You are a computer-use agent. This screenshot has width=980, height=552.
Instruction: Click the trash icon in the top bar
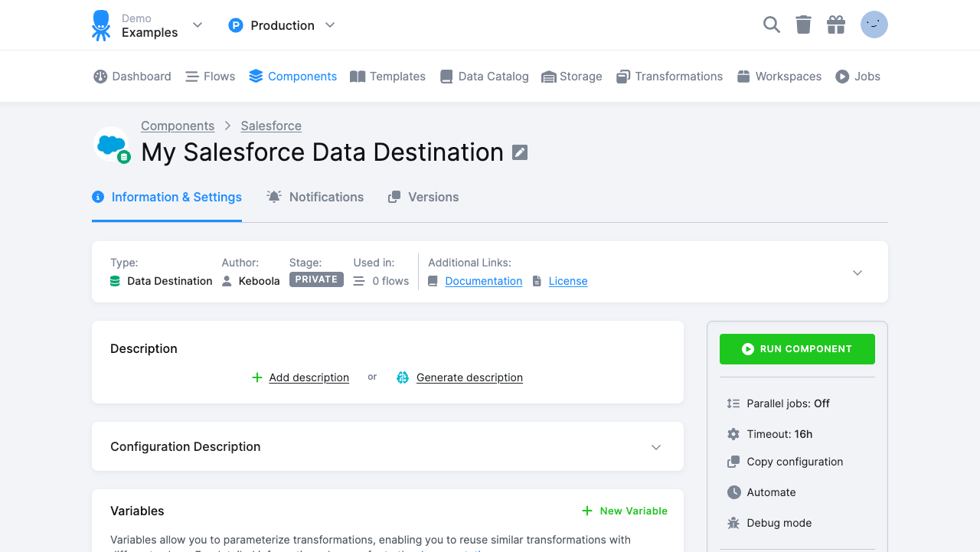803,24
